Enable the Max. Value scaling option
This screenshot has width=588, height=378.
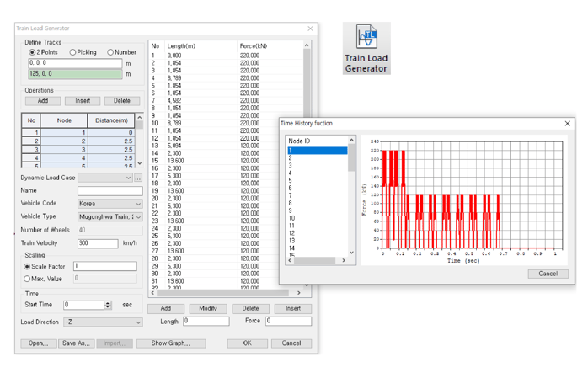click(27, 279)
